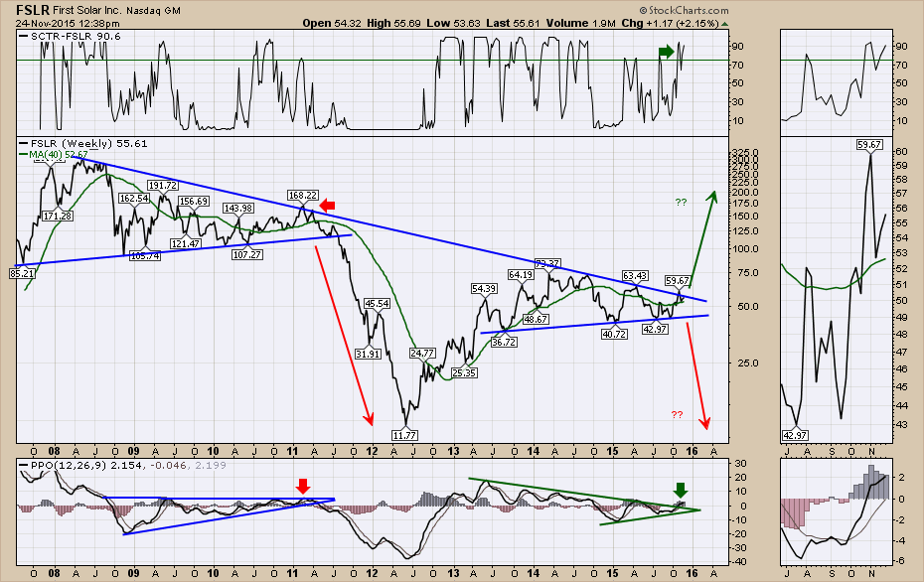924x582 pixels.
Task: Click the 24-Nov-2015 12:38pm timestamp
Action: click(x=68, y=24)
